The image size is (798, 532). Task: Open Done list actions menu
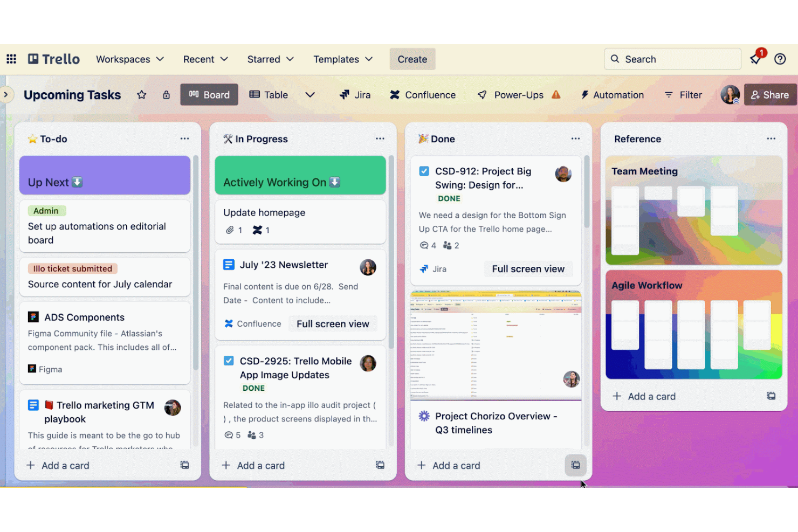coord(575,139)
